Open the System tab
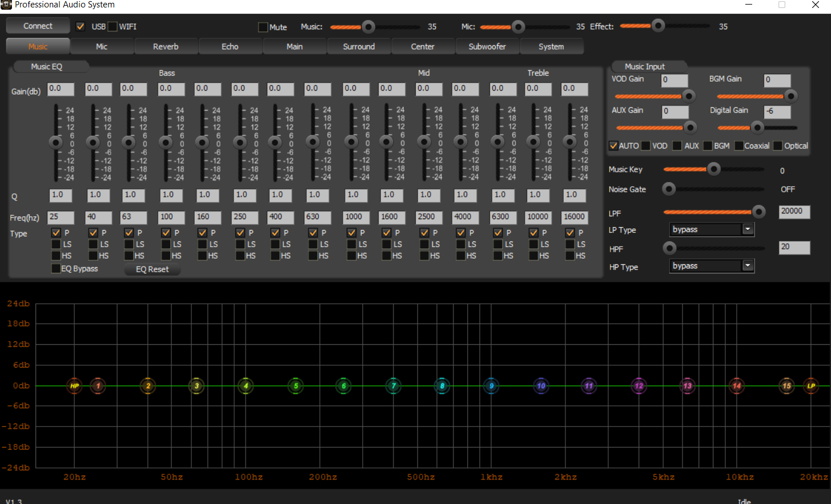This screenshot has width=831, height=504. click(x=551, y=46)
